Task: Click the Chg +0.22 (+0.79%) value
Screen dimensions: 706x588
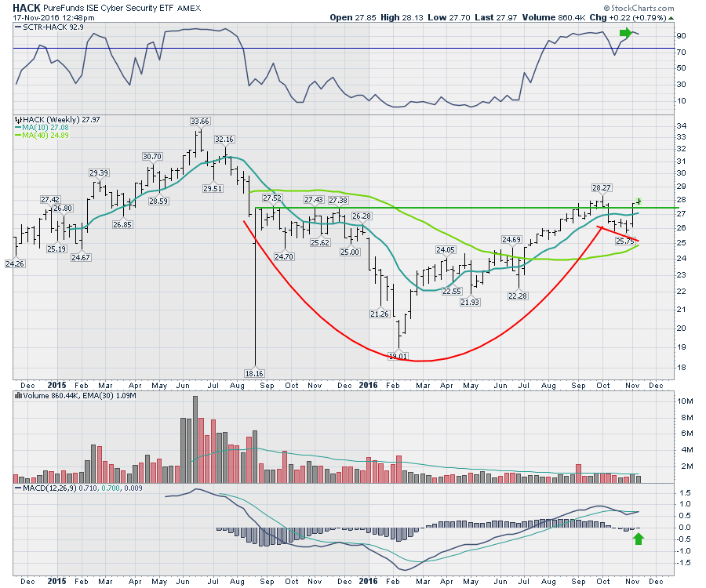Action: click(628, 17)
